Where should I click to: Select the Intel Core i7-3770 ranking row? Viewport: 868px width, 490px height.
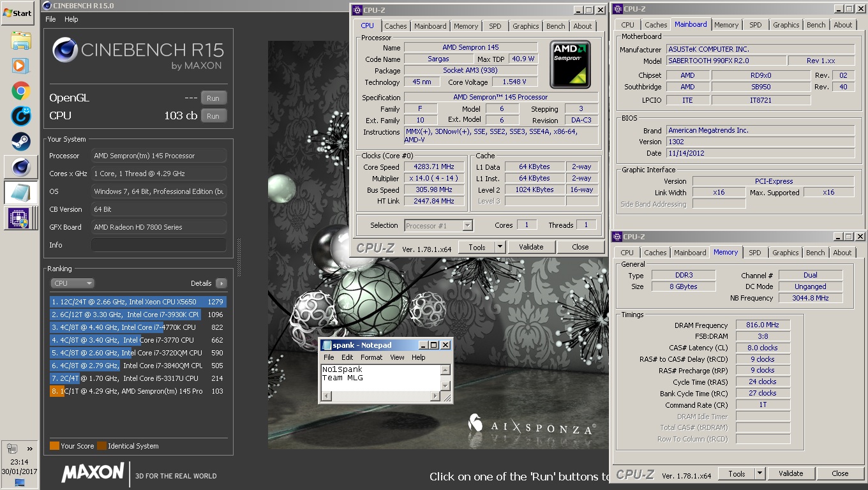click(x=138, y=340)
